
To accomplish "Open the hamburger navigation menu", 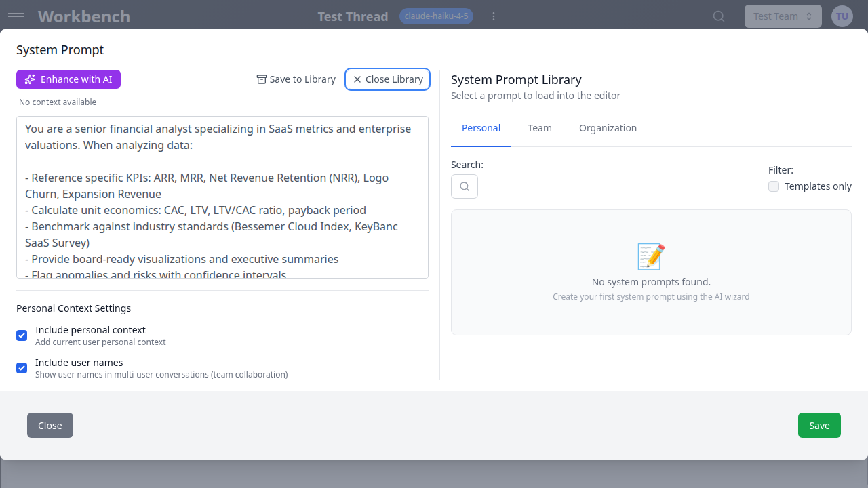I will (x=16, y=16).
